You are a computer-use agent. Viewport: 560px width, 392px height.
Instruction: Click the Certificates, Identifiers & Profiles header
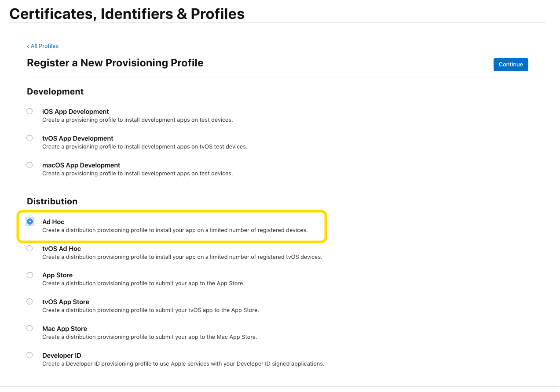(127, 13)
